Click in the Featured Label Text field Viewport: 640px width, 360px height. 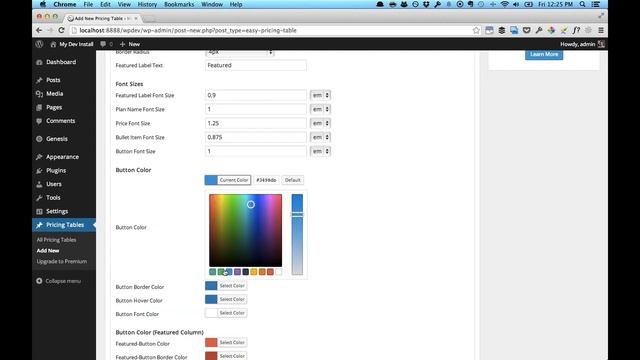click(256, 65)
